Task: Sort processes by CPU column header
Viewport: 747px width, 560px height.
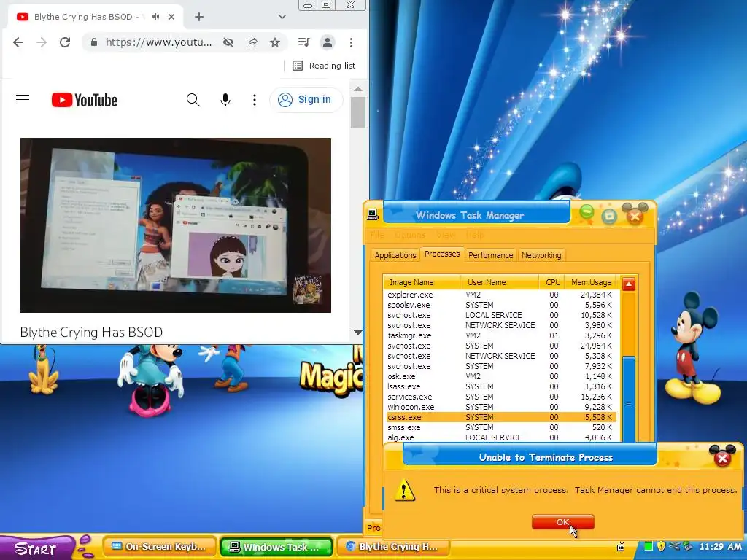Action: click(552, 282)
